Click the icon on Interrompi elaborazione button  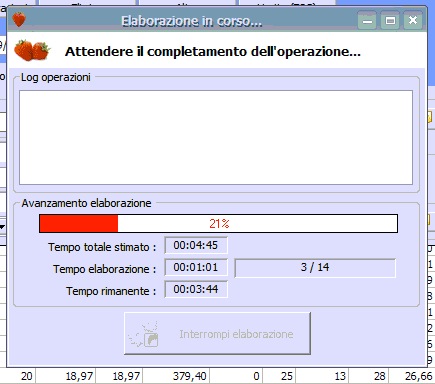(144, 334)
